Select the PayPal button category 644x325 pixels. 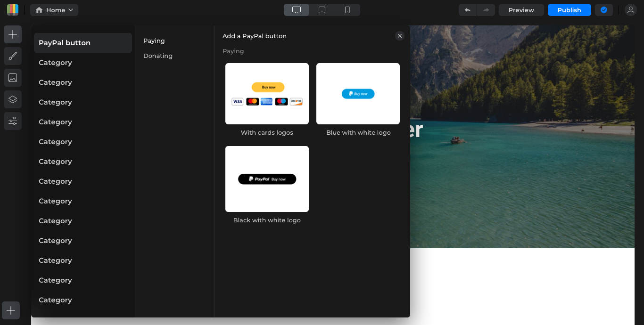point(83,43)
